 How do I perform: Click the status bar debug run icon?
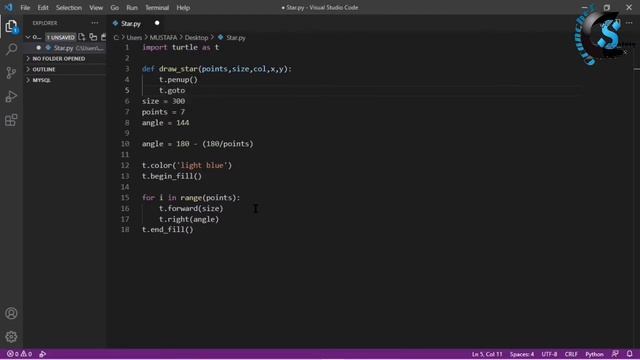click(42, 354)
